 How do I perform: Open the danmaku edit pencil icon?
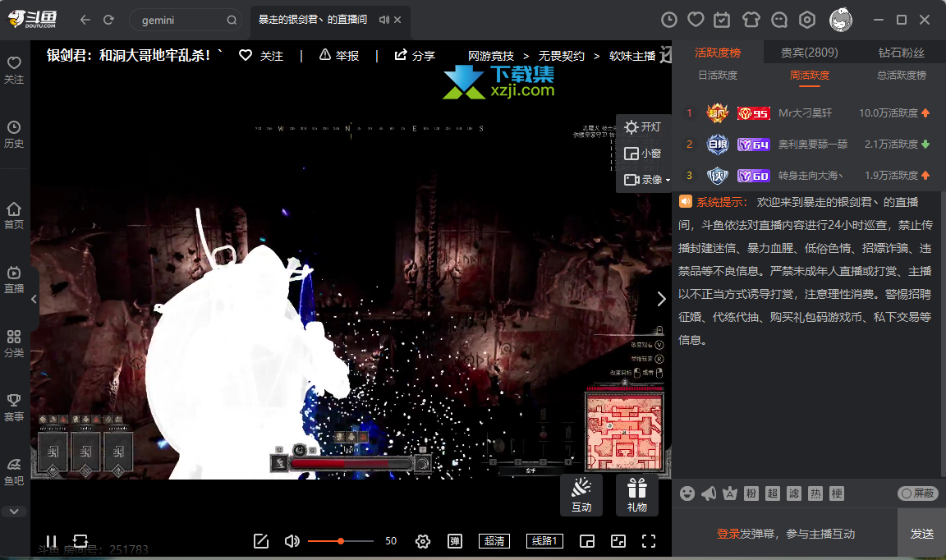[260, 541]
